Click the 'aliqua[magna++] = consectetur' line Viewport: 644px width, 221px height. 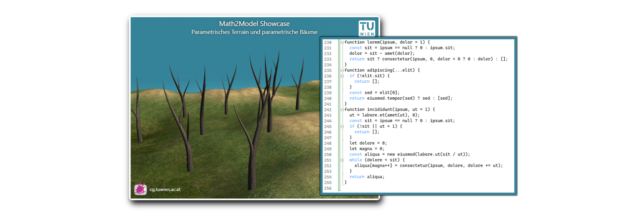(x=428, y=166)
